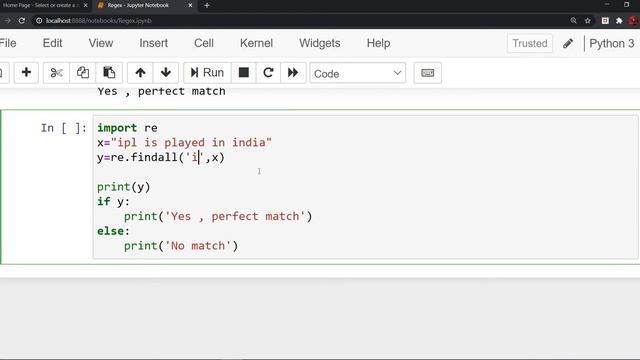Viewport: 640px width, 360px height.
Task: Paste cells below icon
Action: (109, 73)
